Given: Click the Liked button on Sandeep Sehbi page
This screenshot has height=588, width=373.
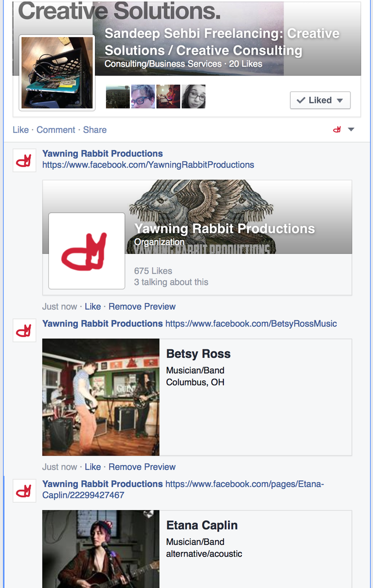Looking at the screenshot, I should click(x=320, y=100).
